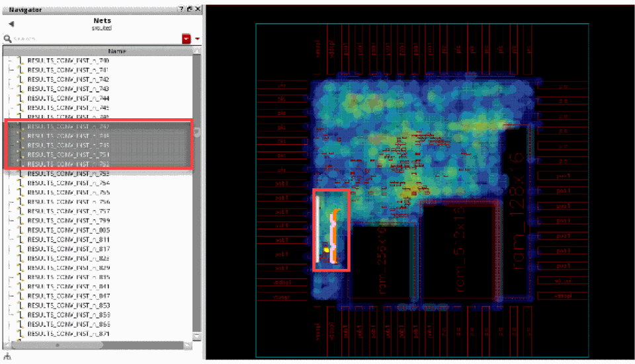
Task: Select highlighted net RESULTS_CONV_INST_n_748
Action: pos(68,136)
